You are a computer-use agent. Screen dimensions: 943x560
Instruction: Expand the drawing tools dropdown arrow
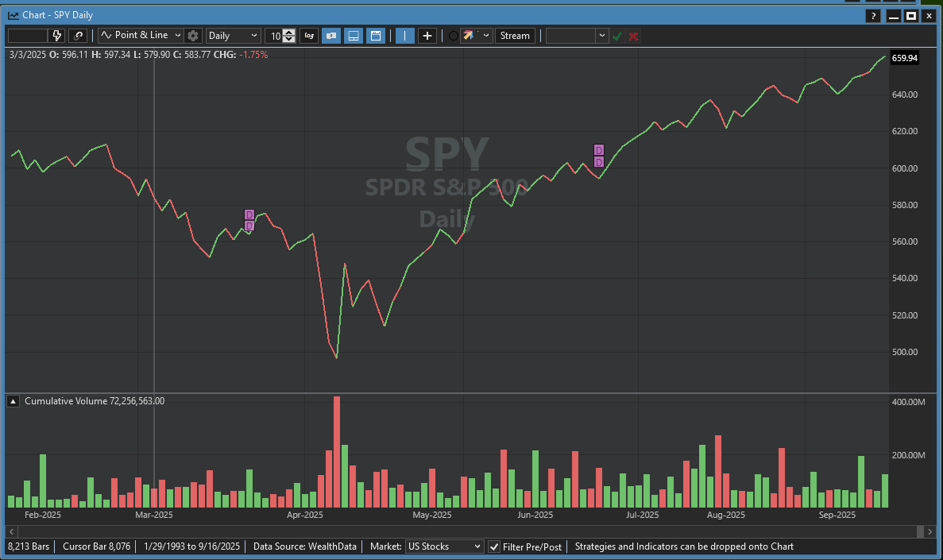[486, 36]
